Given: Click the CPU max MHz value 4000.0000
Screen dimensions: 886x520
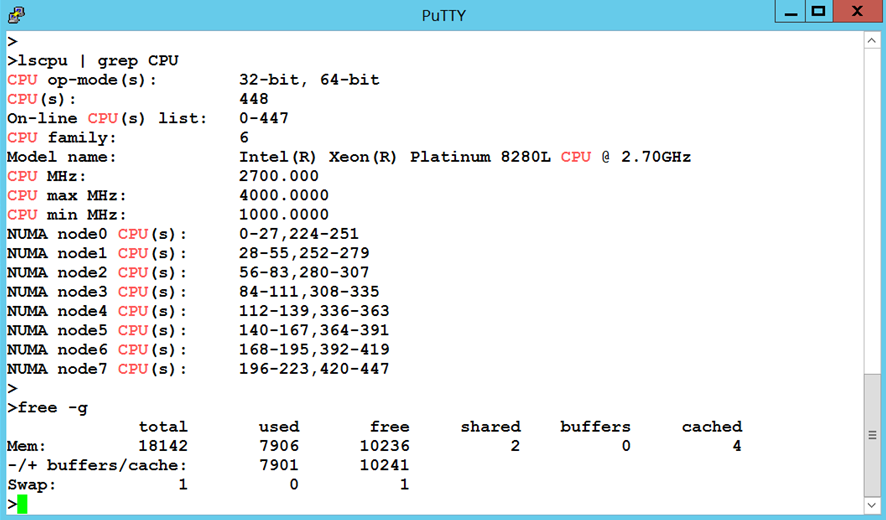Looking at the screenshot, I should pos(284,196).
